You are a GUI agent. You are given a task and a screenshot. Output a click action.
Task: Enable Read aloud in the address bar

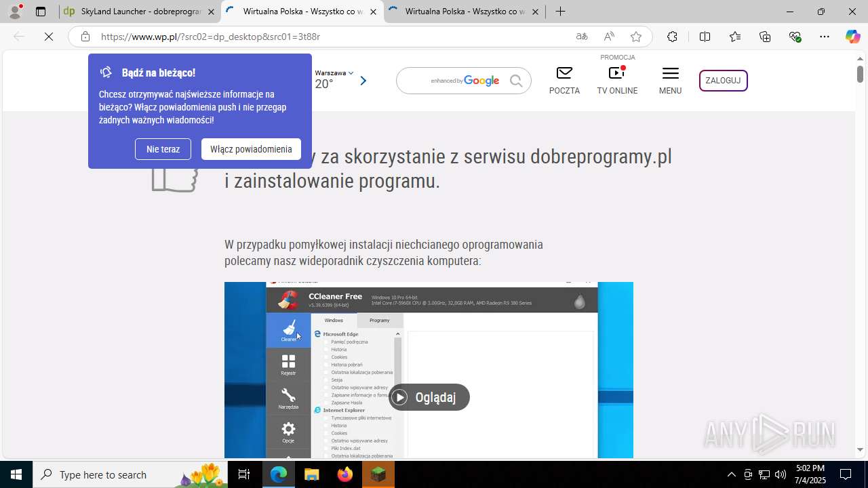[609, 37]
